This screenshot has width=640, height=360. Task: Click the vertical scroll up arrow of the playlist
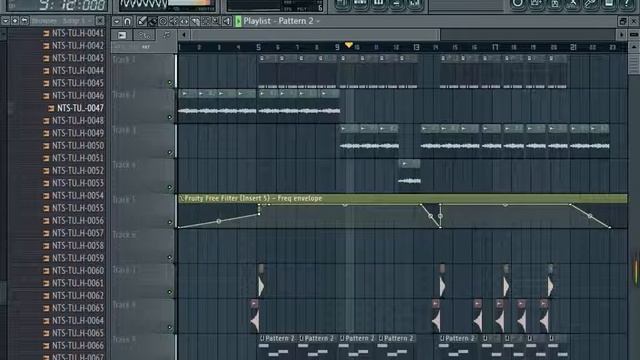[x=633, y=47]
